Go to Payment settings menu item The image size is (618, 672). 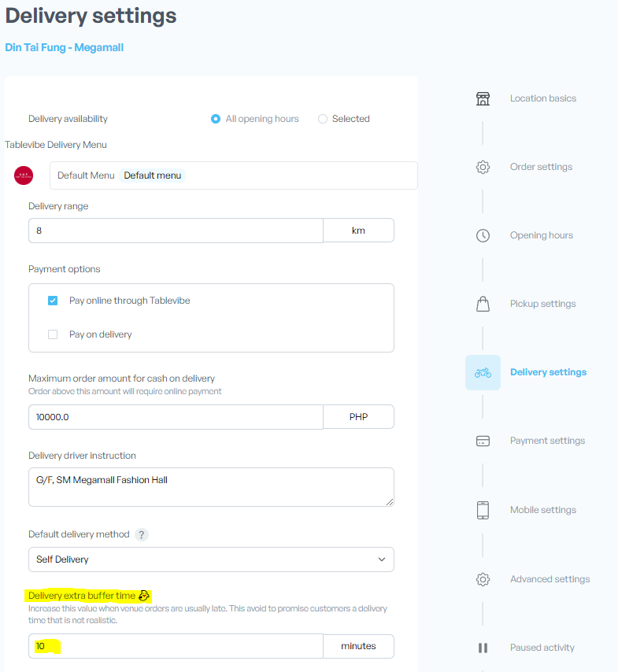coord(547,441)
